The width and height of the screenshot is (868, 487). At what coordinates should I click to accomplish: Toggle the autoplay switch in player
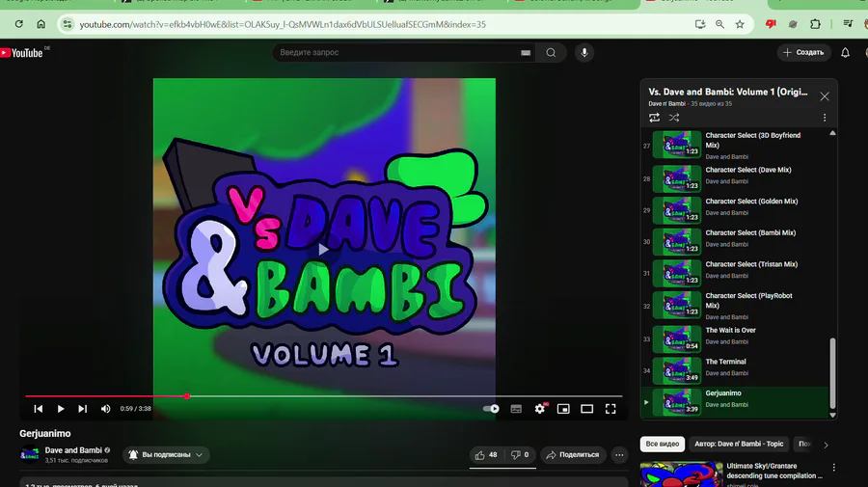[491, 409]
